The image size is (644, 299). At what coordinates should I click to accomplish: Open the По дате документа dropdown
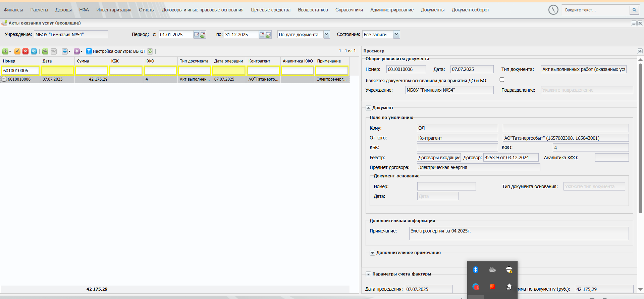coord(326,34)
